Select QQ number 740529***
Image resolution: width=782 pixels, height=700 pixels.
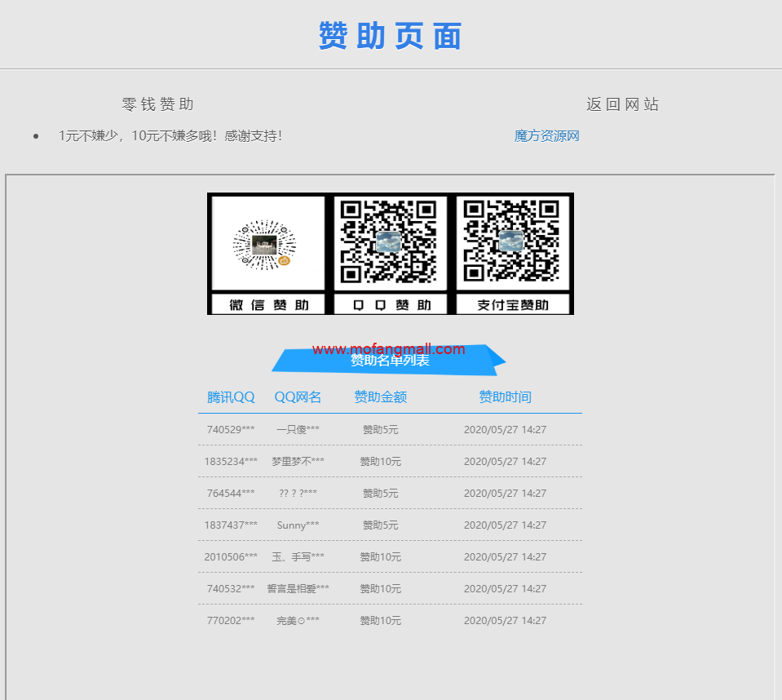(x=231, y=430)
